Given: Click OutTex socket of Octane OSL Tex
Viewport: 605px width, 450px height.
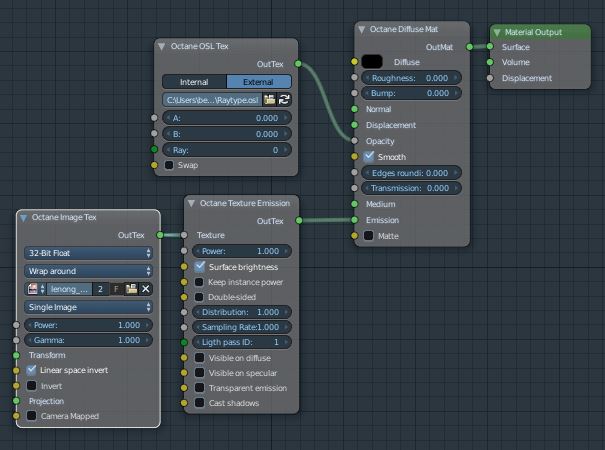Looking at the screenshot, I should pos(298,64).
